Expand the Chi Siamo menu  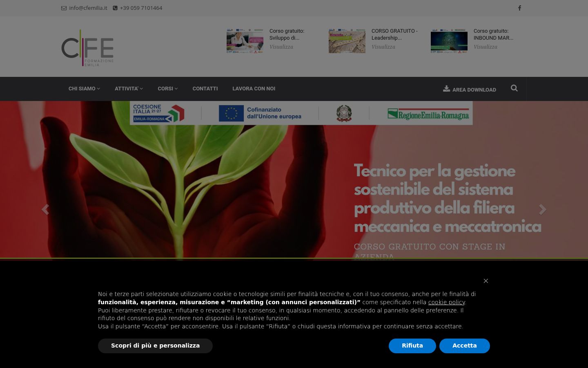[x=84, y=89]
